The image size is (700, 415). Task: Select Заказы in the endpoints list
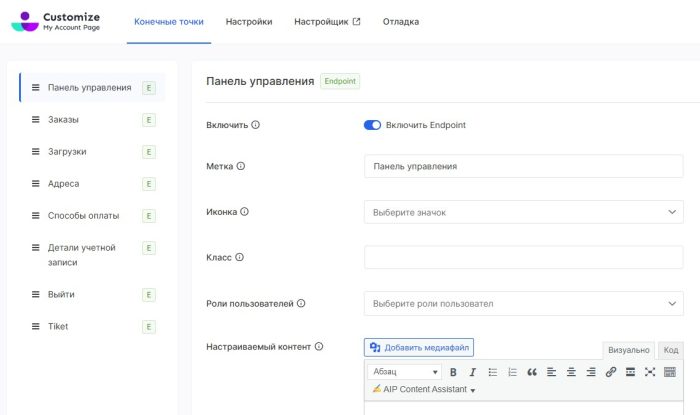click(63, 120)
